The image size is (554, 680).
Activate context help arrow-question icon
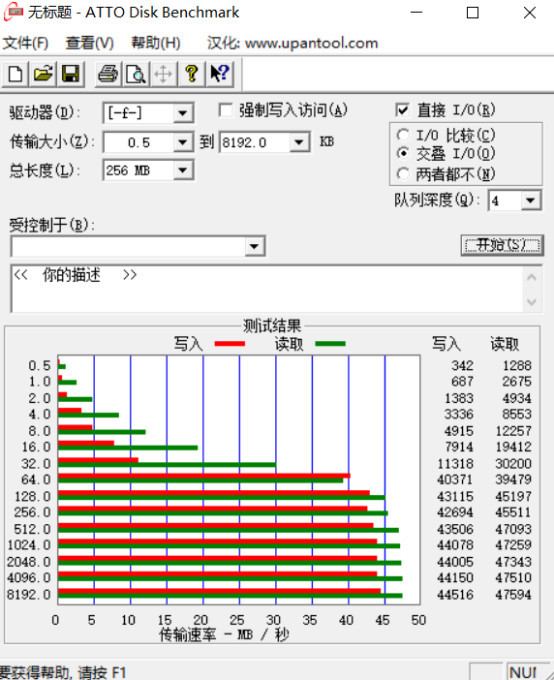point(220,74)
